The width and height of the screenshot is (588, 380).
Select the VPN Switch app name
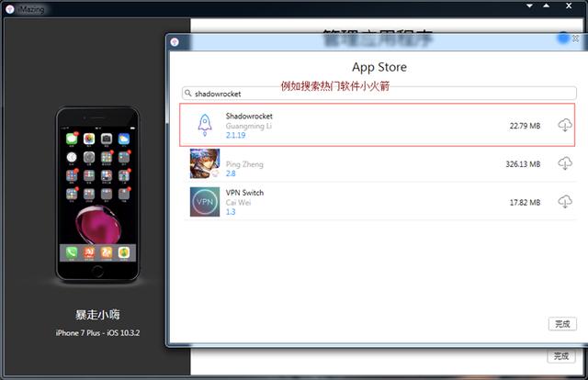pos(244,193)
